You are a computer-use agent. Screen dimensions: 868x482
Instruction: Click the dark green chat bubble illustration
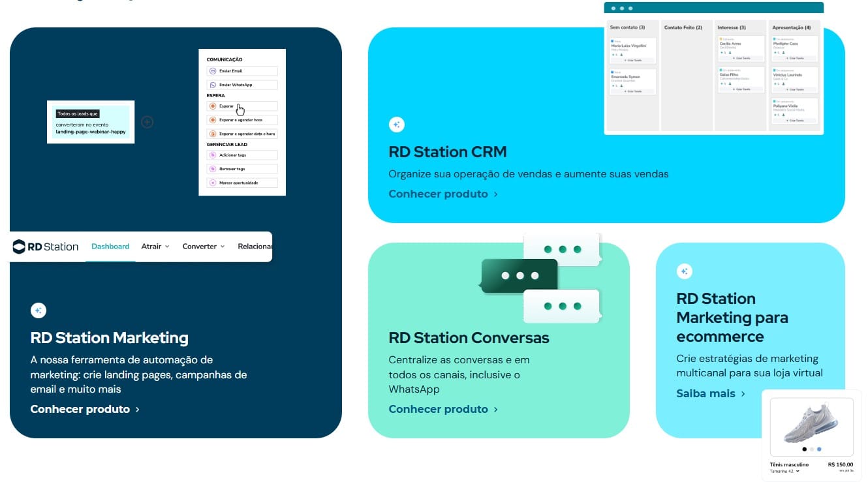click(x=519, y=277)
